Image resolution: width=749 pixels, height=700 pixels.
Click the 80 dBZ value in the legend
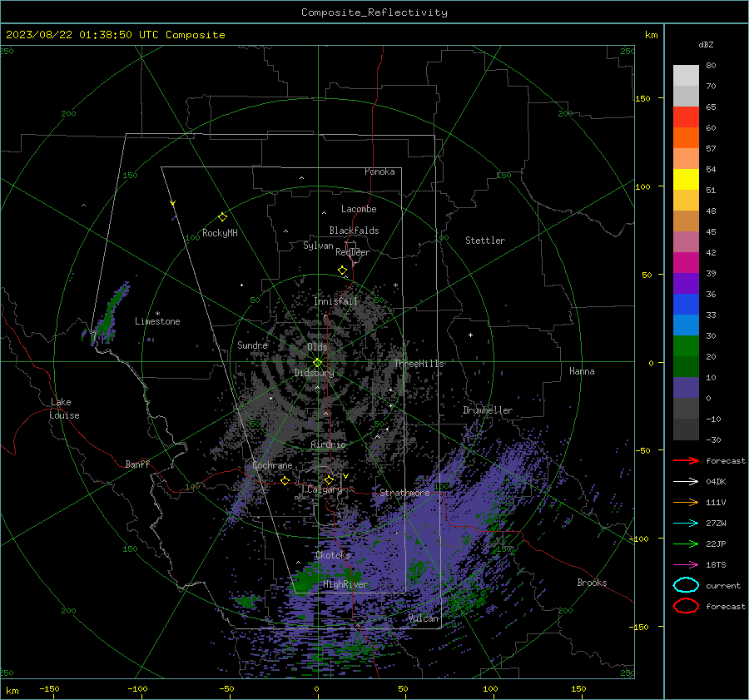[x=711, y=66]
